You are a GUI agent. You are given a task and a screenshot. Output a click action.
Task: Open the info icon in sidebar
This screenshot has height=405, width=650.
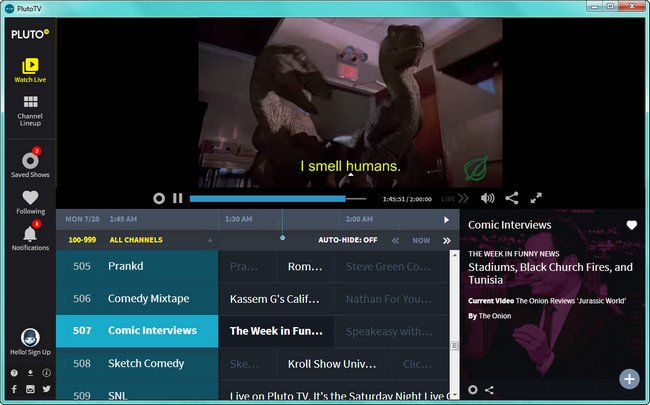click(x=46, y=373)
